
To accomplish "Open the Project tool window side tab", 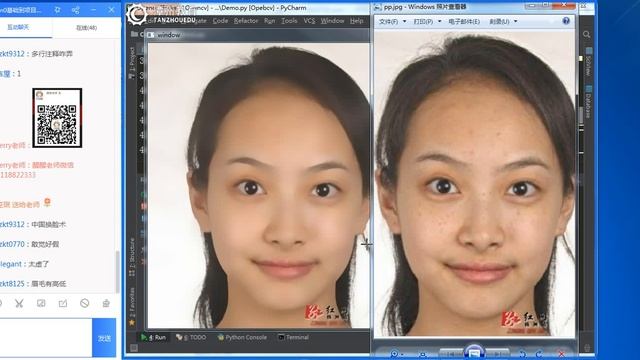I will (132, 62).
